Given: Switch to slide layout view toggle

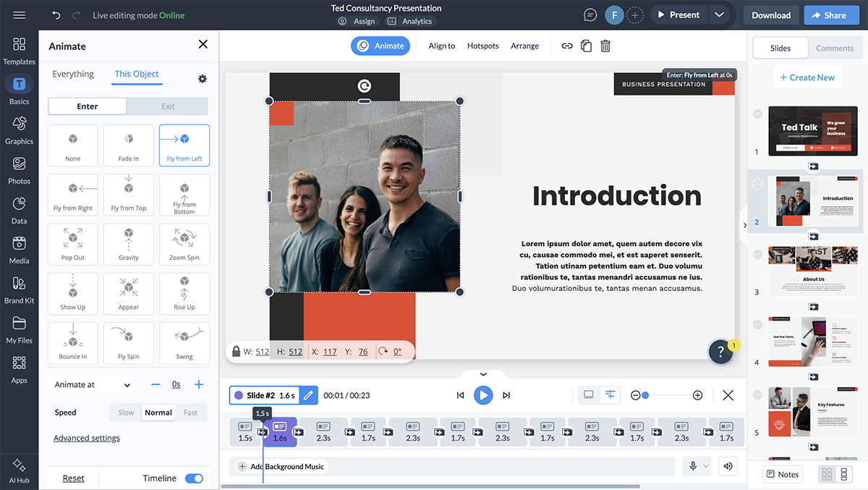Looking at the screenshot, I should click(x=589, y=395).
